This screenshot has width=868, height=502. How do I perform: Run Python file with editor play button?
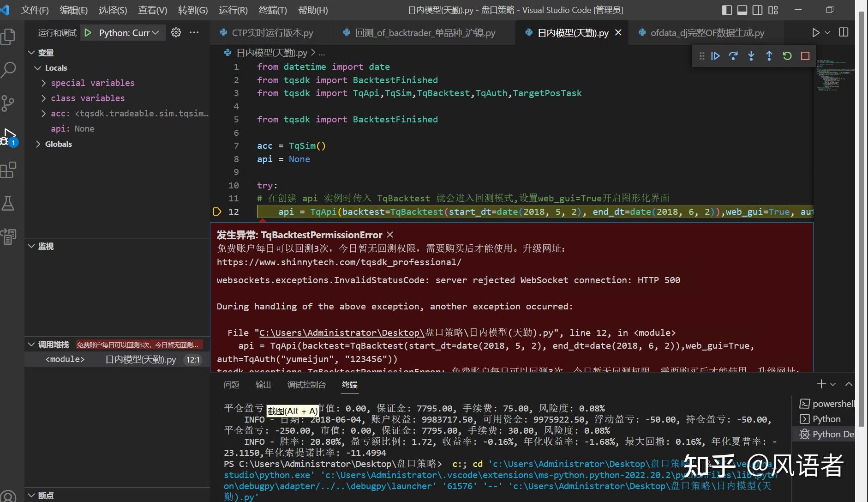coord(816,32)
